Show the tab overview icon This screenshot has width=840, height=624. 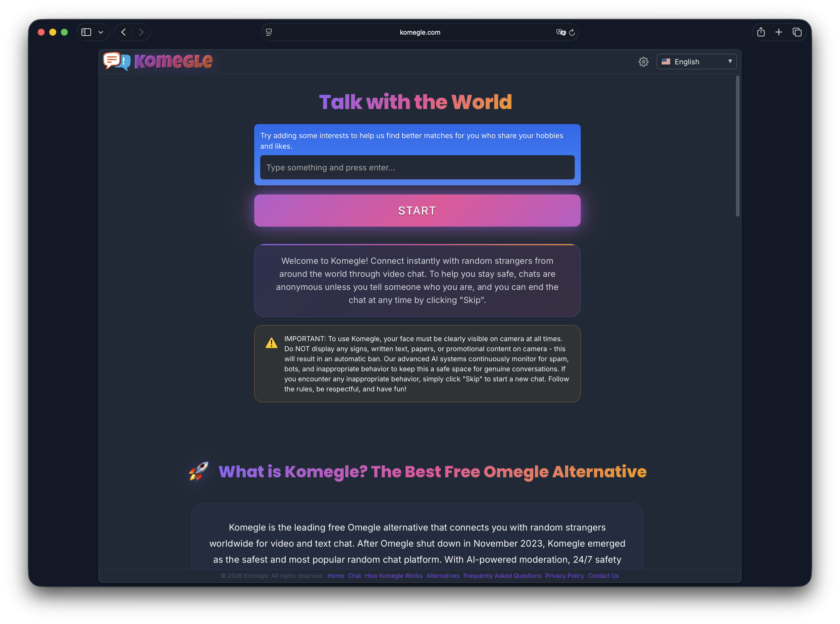tap(797, 32)
